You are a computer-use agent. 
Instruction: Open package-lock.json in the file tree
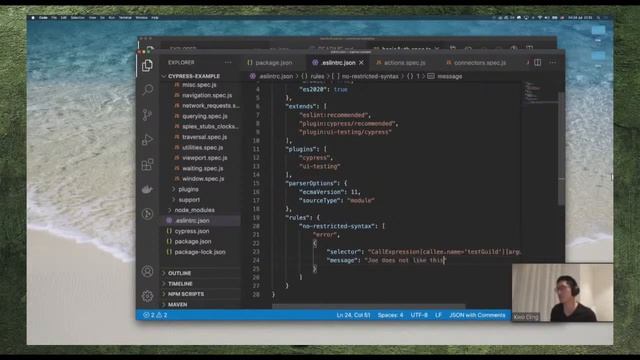click(x=200, y=252)
